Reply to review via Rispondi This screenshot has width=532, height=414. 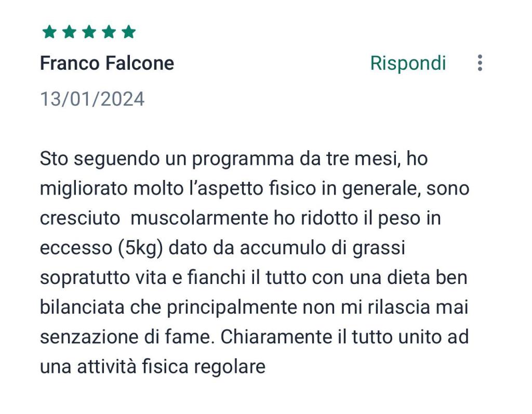(x=408, y=63)
